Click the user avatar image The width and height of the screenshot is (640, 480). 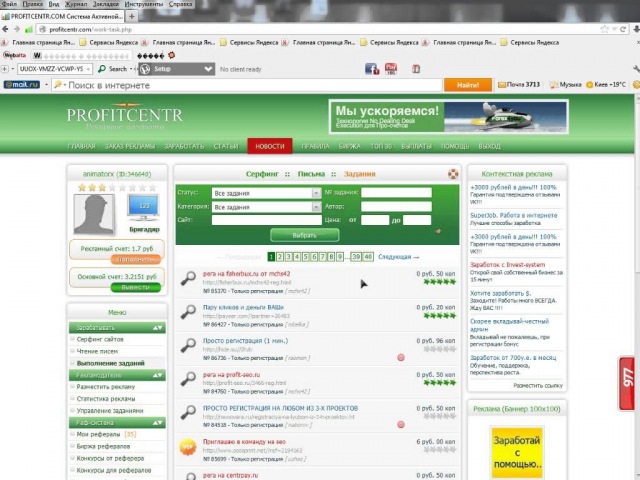(x=94, y=214)
